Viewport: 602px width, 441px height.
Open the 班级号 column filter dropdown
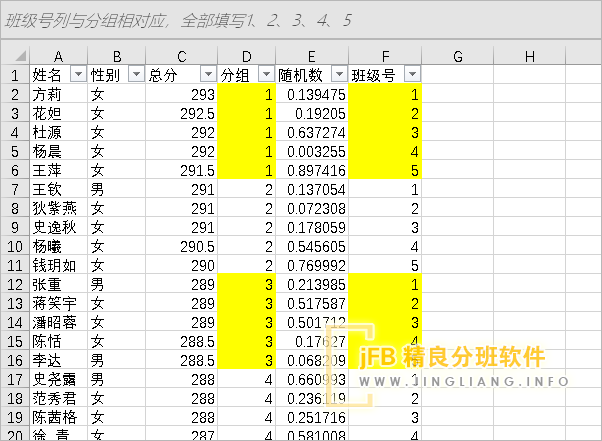pyautogui.click(x=412, y=74)
